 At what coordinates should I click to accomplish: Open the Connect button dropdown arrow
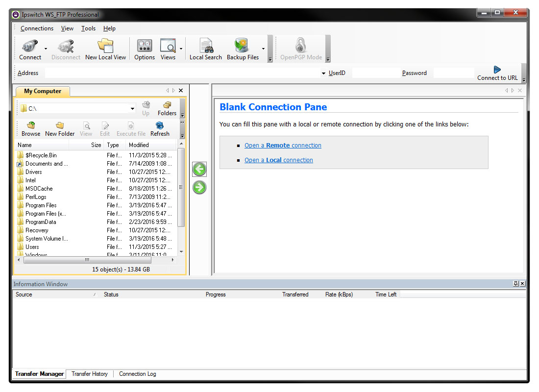tap(46, 49)
